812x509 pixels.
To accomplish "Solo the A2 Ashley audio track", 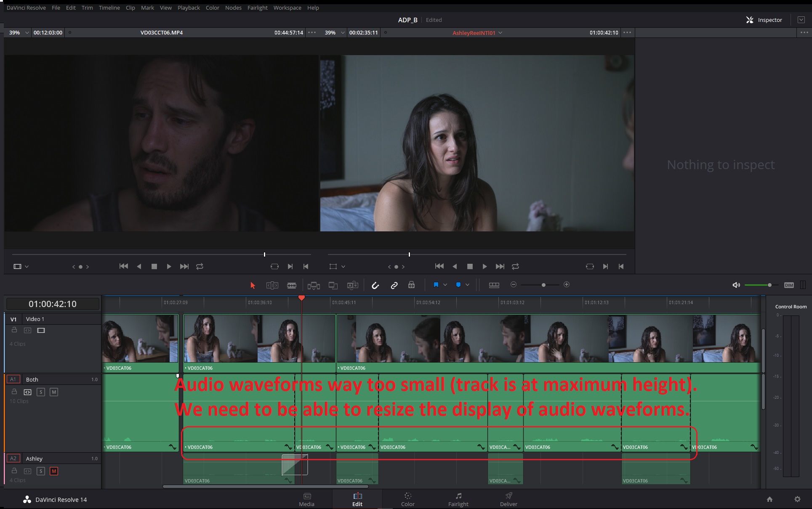I will click(x=41, y=471).
